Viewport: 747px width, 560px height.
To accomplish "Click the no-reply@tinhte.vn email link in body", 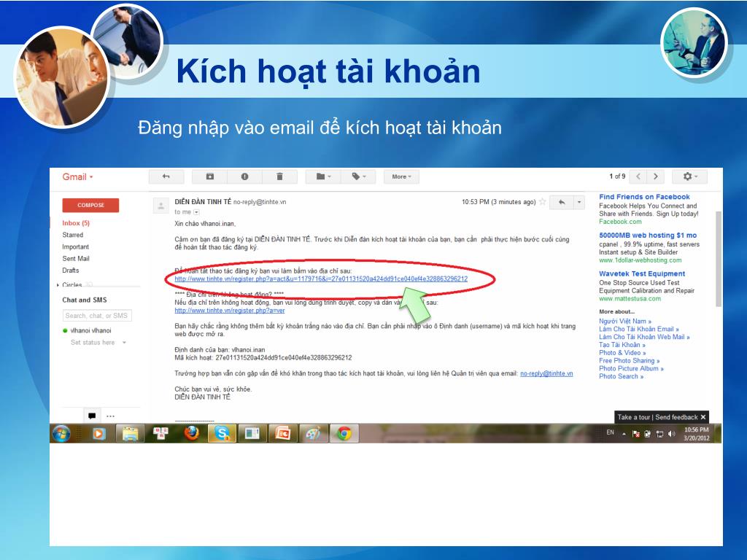I will click(x=546, y=374).
